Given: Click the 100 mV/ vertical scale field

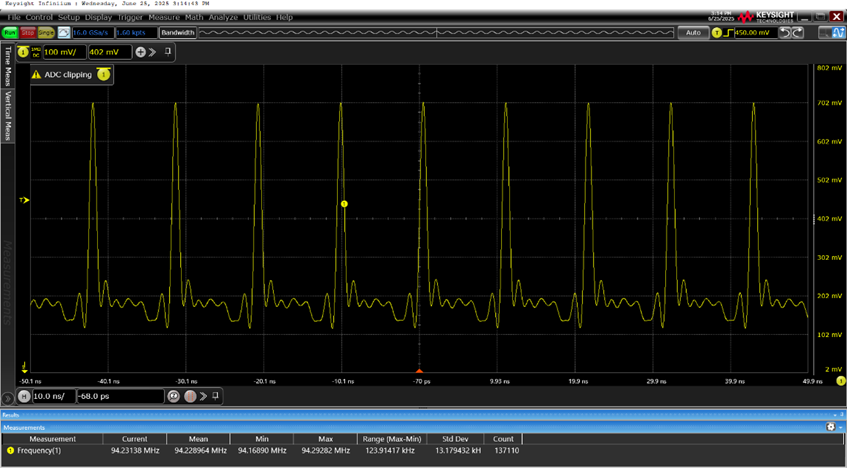Looking at the screenshot, I should [64, 52].
